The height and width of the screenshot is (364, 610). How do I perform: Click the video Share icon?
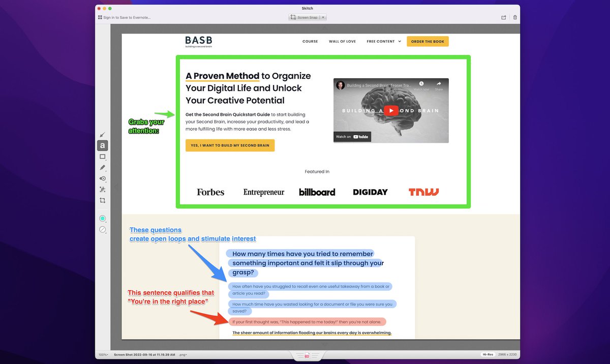point(439,85)
